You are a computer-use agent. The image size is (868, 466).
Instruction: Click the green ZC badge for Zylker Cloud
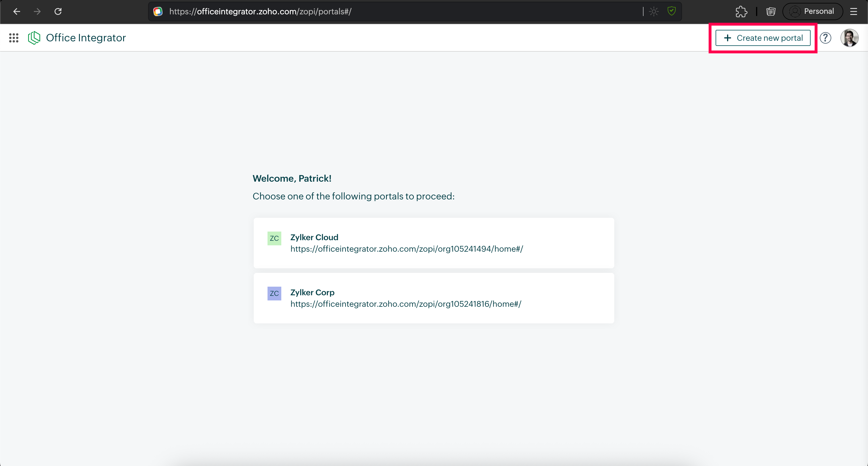click(274, 238)
